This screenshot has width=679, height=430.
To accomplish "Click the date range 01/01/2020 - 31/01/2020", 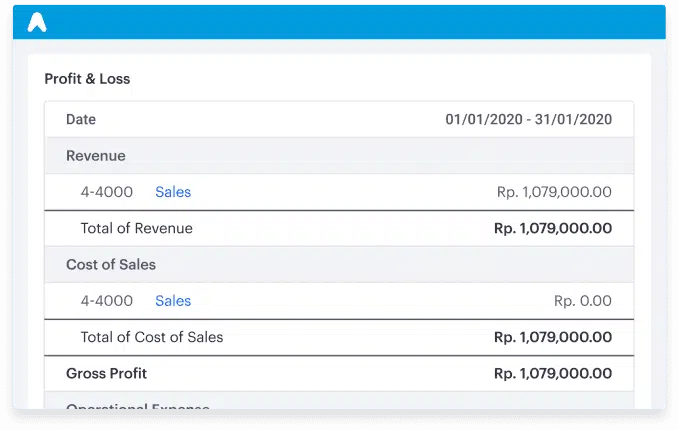I will tap(528, 119).
